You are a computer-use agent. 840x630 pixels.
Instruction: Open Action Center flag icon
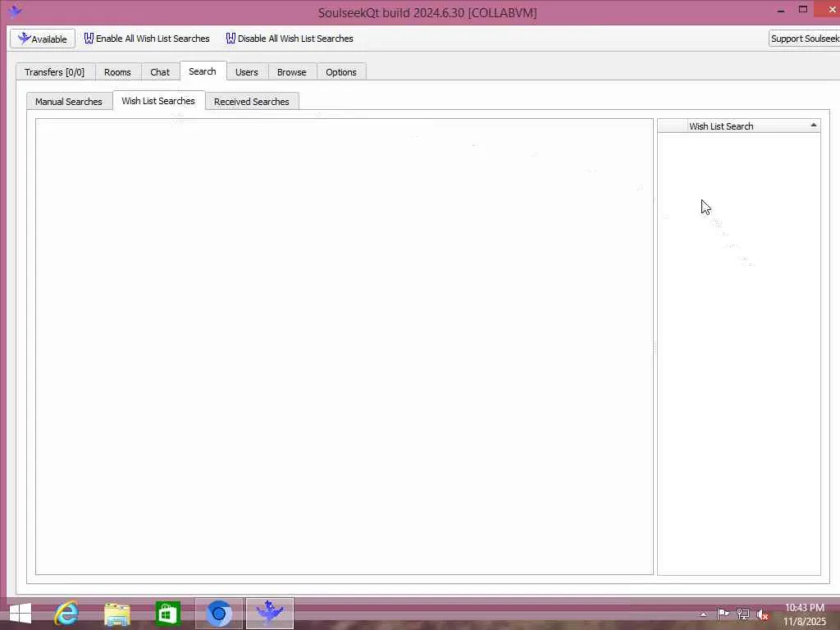coord(723,614)
